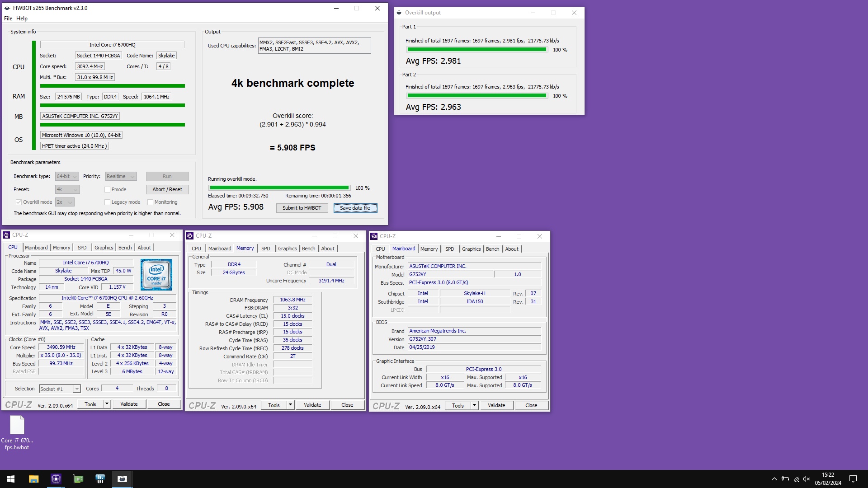Click Validate in the first CPU-Z window
Screen dimensions: 868x488
pyautogui.click(x=129, y=404)
